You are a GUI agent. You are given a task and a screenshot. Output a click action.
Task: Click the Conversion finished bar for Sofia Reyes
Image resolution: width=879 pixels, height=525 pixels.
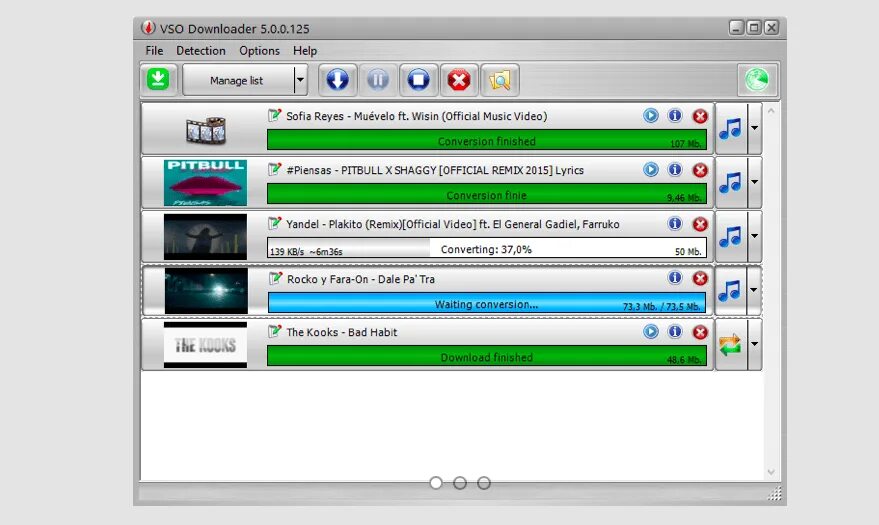tap(487, 140)
